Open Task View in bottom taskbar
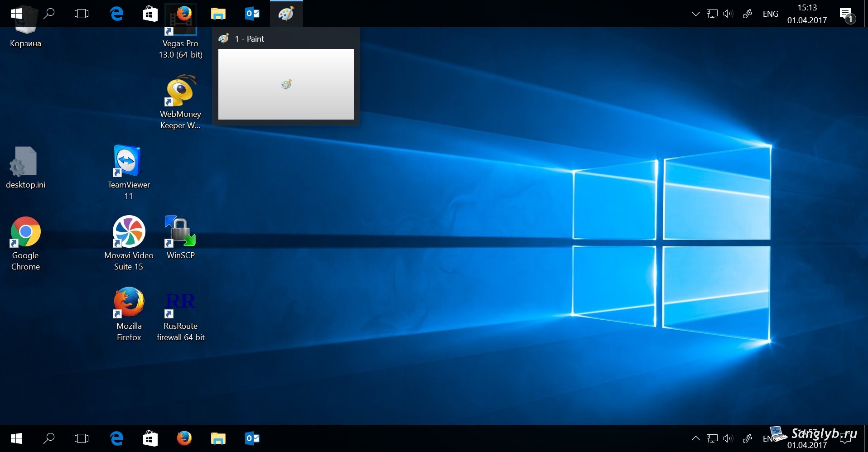The image size is (868, 452). 82,438
